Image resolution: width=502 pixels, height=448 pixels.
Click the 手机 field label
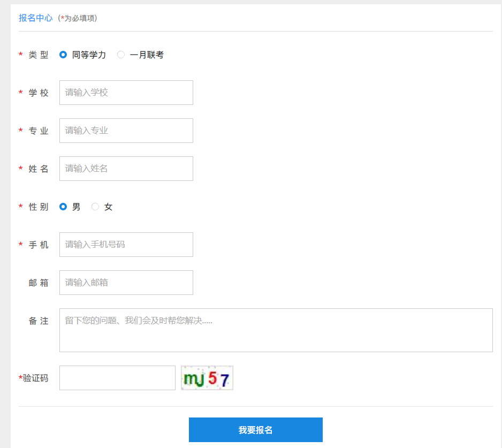[x=39, y=245]
